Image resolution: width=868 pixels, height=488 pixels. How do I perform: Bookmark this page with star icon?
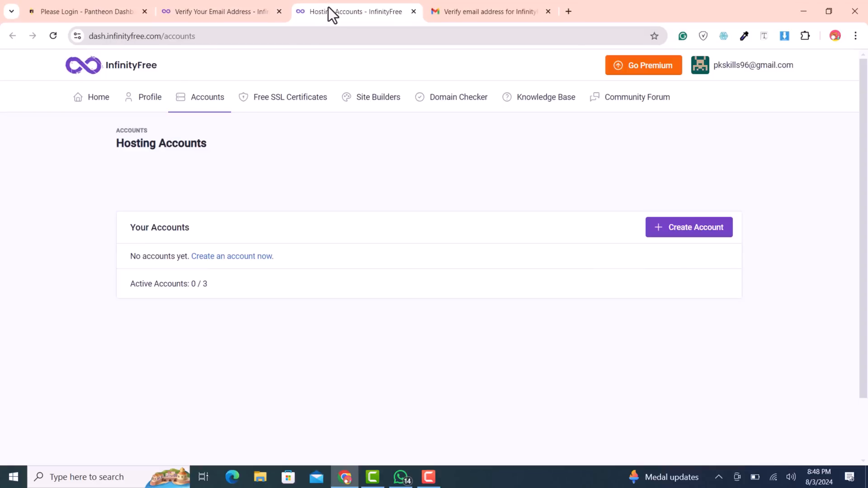[x=654, y=36]
